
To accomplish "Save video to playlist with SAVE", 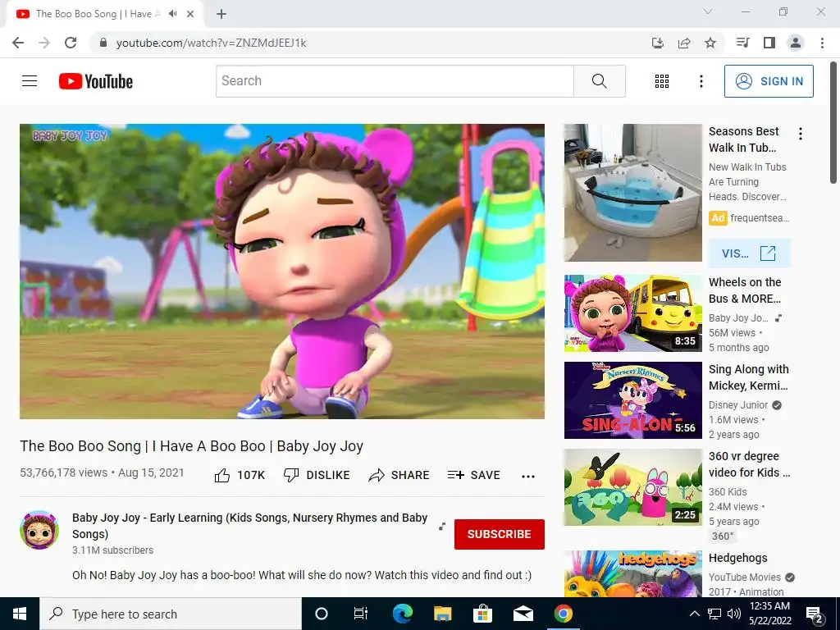I will pyautogui.click(x=473, y=475).
